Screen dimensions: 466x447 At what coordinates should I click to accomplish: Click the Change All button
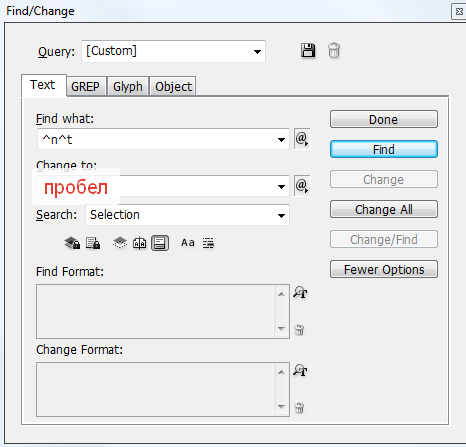tap(384, 209)
